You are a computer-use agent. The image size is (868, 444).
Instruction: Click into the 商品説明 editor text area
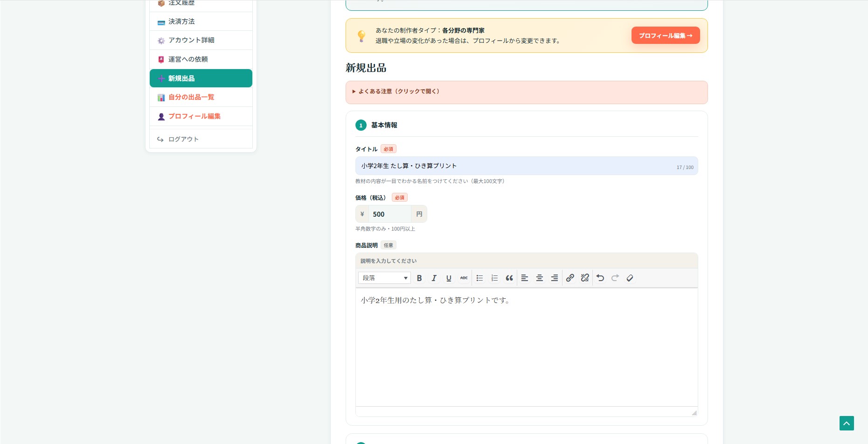(527, 347)
